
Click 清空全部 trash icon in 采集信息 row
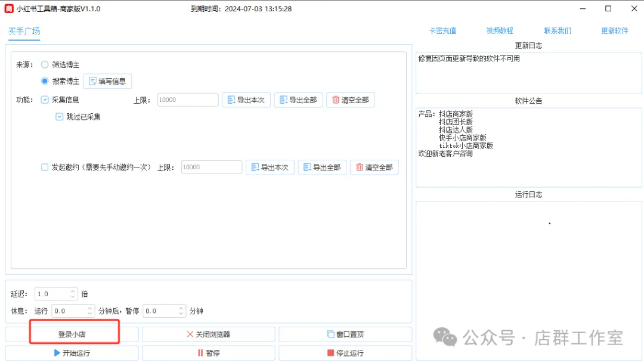pyautogui.click(x=351, y=100)
